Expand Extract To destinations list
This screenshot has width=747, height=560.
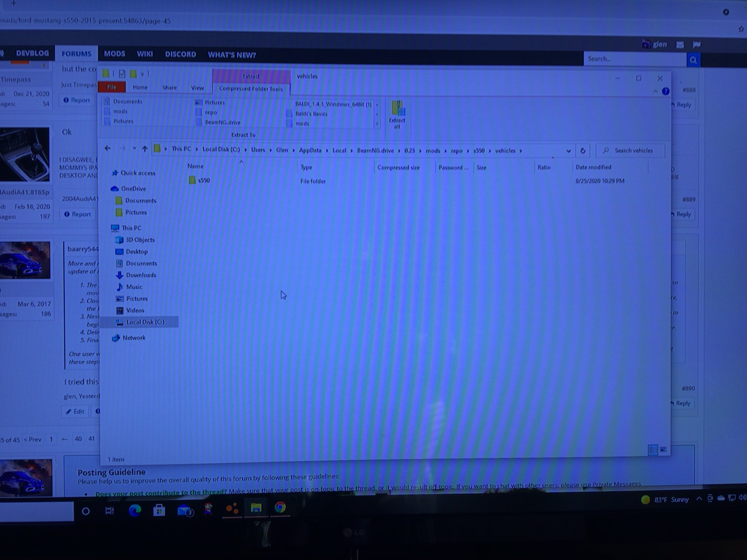377,124
